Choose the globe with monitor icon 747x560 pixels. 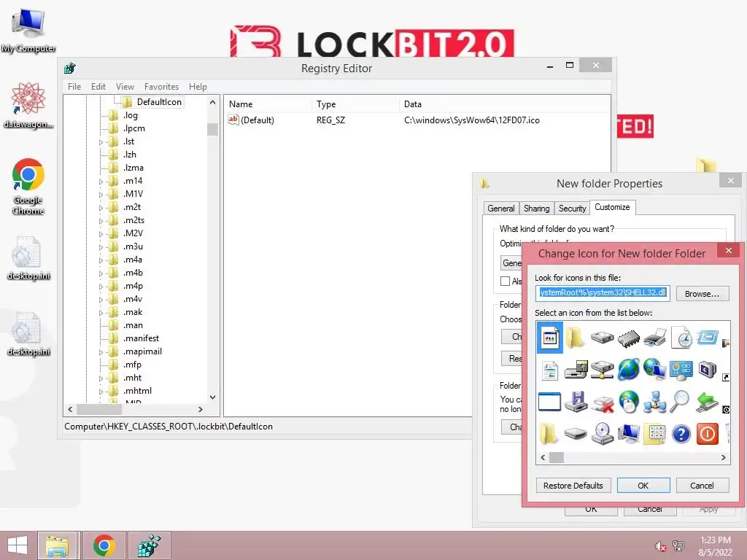(x=655, y=370)
